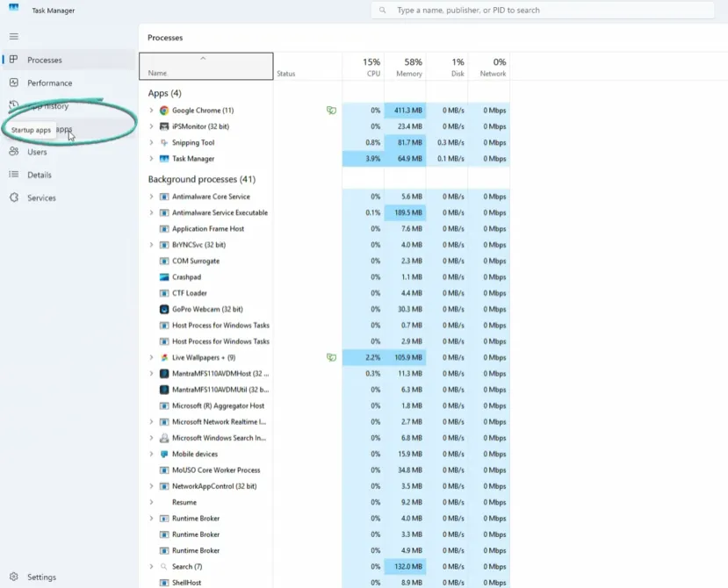The width and height of the screenshot is (728, 588).
Task: Click the search box for name, publisher, PID
Action: [x=543, y=11]
